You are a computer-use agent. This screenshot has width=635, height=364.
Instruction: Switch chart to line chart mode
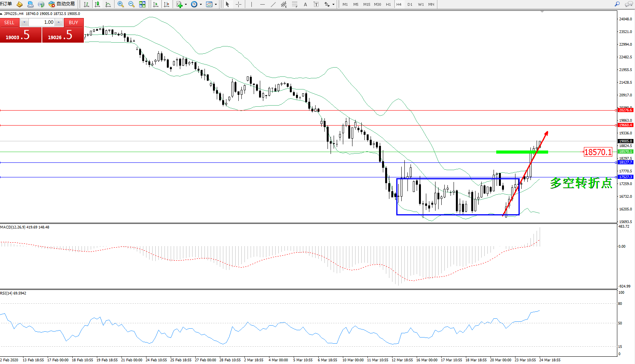click(x=108, y=4)
